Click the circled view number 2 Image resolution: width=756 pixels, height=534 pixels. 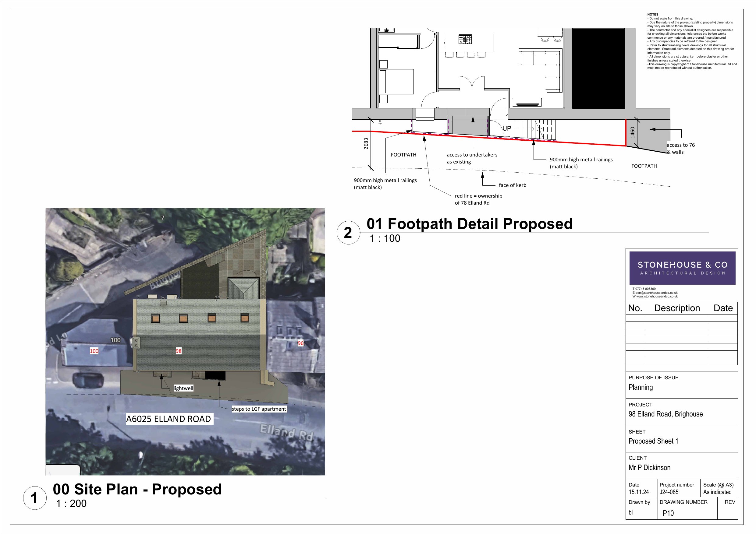pos(348,233)
